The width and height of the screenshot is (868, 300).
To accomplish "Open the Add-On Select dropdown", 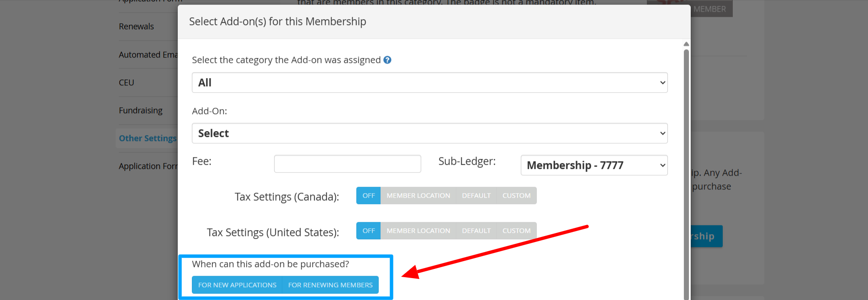I will pos(429,133).
